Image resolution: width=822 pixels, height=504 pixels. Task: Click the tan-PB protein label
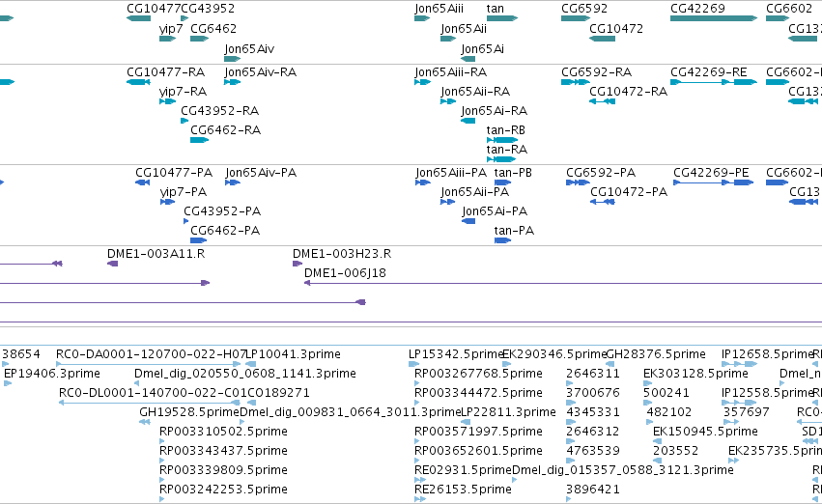tap(513, 173)
